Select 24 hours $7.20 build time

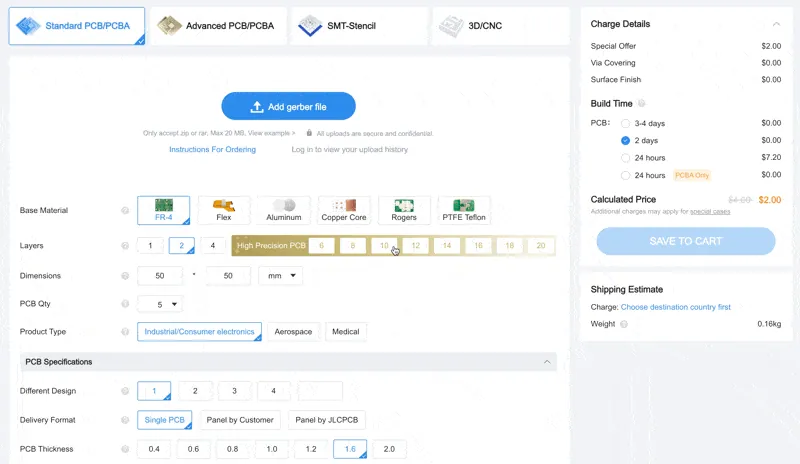[625, 158]
